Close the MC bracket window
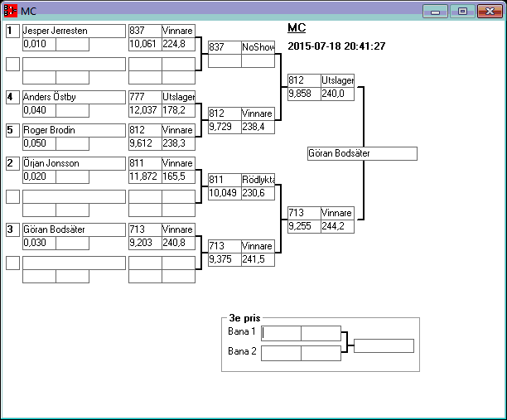The width and height of the screenshot is (507, 420). 490,11
